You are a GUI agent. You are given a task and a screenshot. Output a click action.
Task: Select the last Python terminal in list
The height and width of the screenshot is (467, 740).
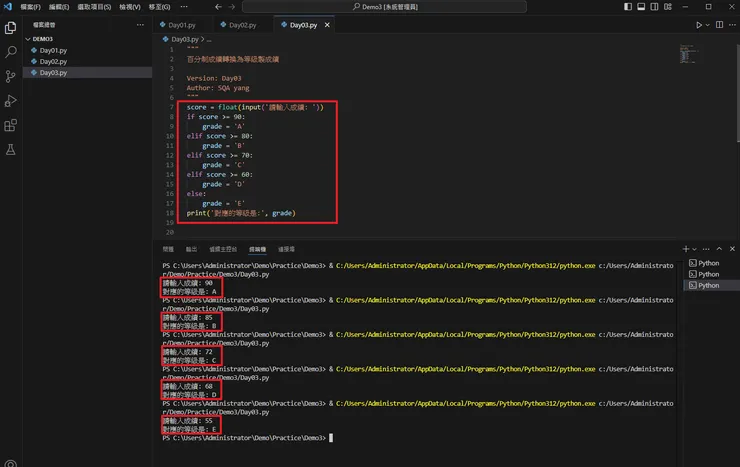coord(708,285)
